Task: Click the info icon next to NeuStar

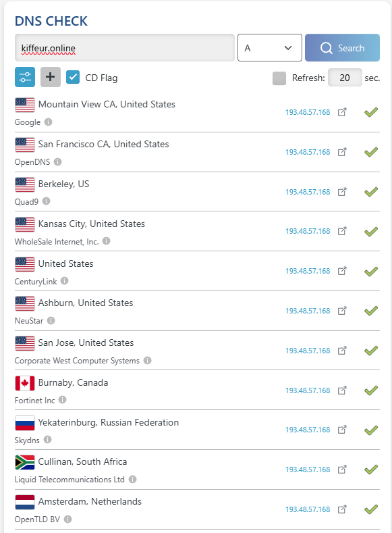Action: pos(51,321)
